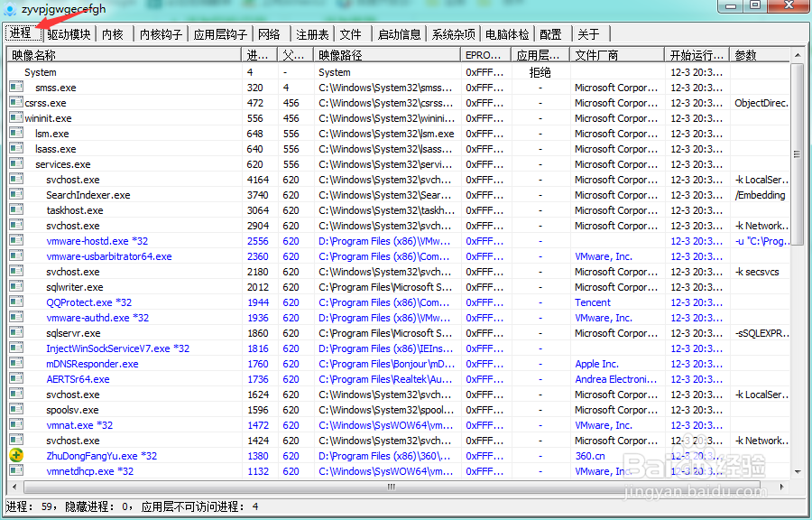The height and width of the screenshot is (520, 812).
Task: Switch to the 网络 tab
Action: pyautogui.click(x=269, y=34)
